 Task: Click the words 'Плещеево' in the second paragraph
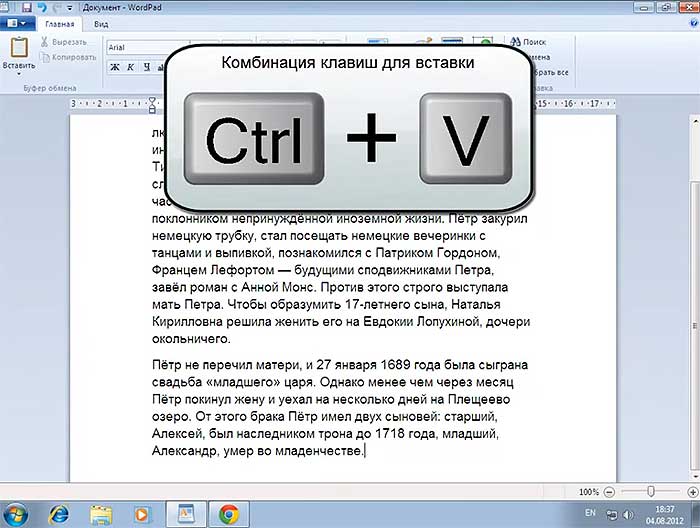pyautogui.click(x=479, y=399)
